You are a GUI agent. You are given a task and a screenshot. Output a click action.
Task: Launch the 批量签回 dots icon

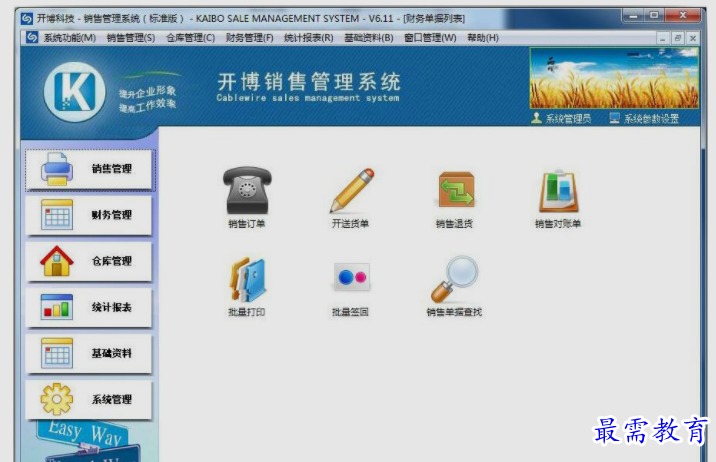[x=352, y=277]
